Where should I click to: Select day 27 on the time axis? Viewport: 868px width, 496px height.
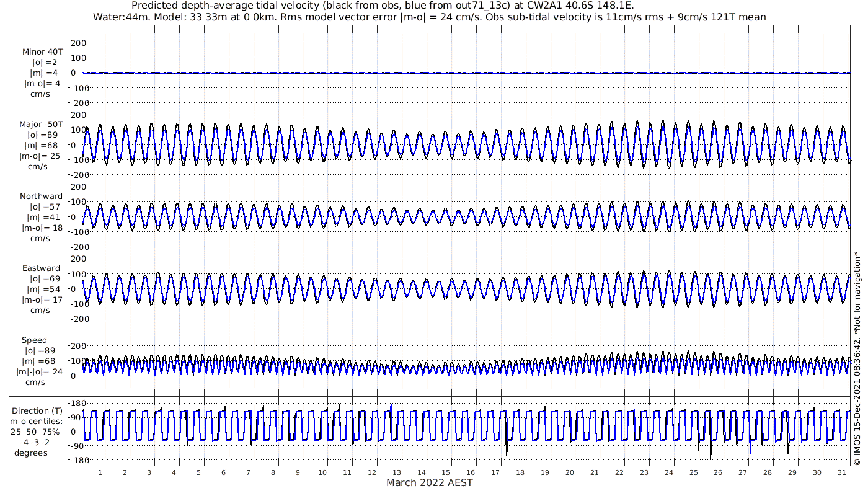[x=743, y=472]
